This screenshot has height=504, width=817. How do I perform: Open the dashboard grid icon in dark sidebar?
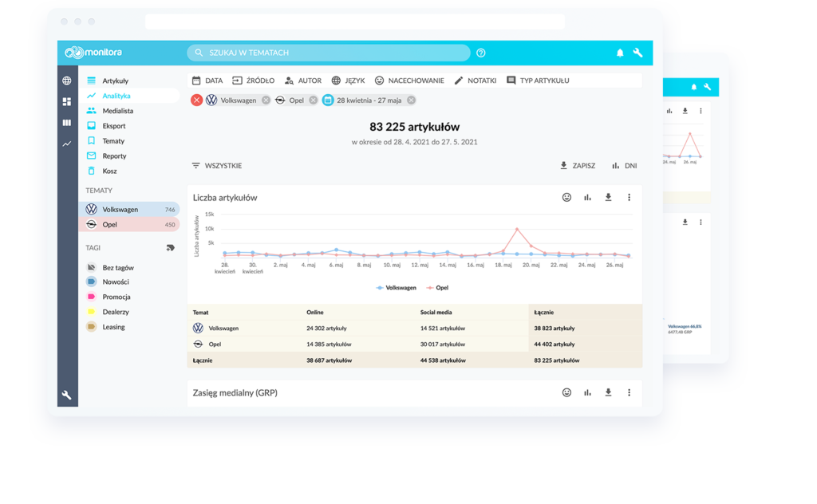pos(67,101)
